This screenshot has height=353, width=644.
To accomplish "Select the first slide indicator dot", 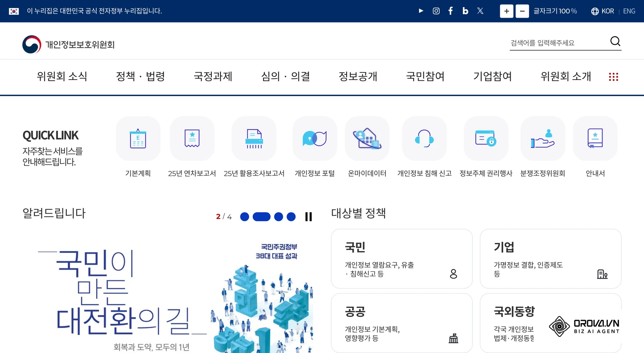I will pos(244,217).
